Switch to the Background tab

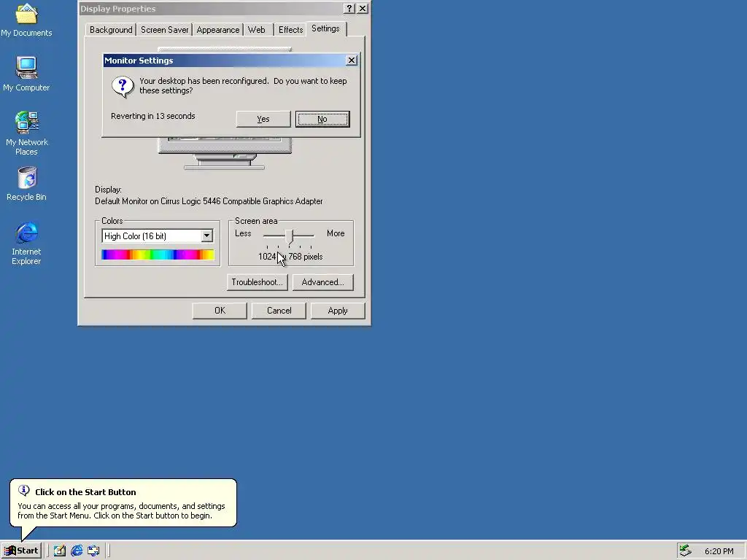click(x=111, y=30)
